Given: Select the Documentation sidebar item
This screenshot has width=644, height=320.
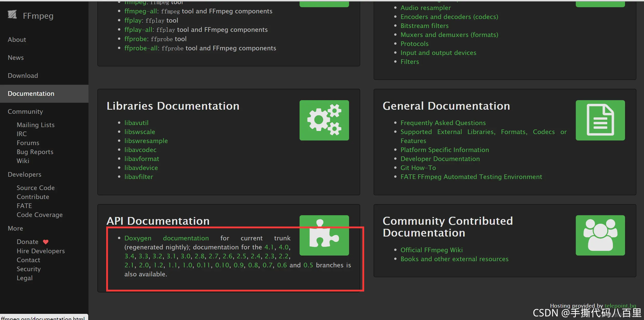Looking at the screenshot, I should point(44,93).
